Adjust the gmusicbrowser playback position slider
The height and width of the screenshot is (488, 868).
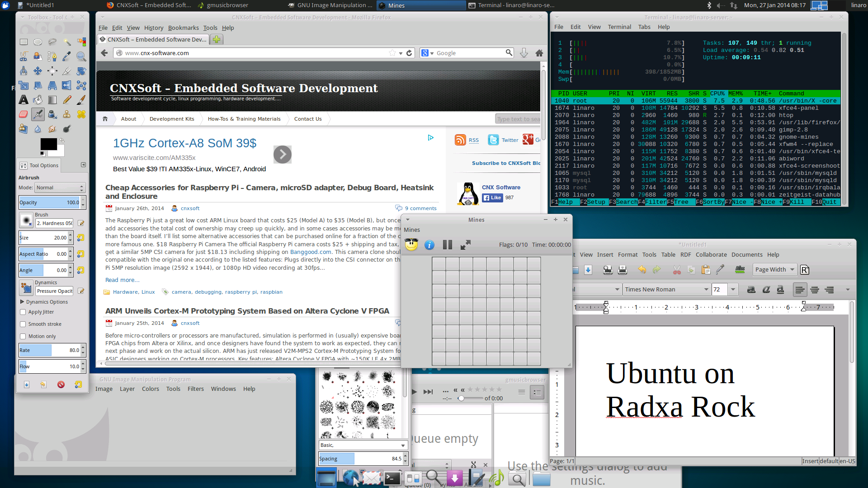tap(470, 399)
